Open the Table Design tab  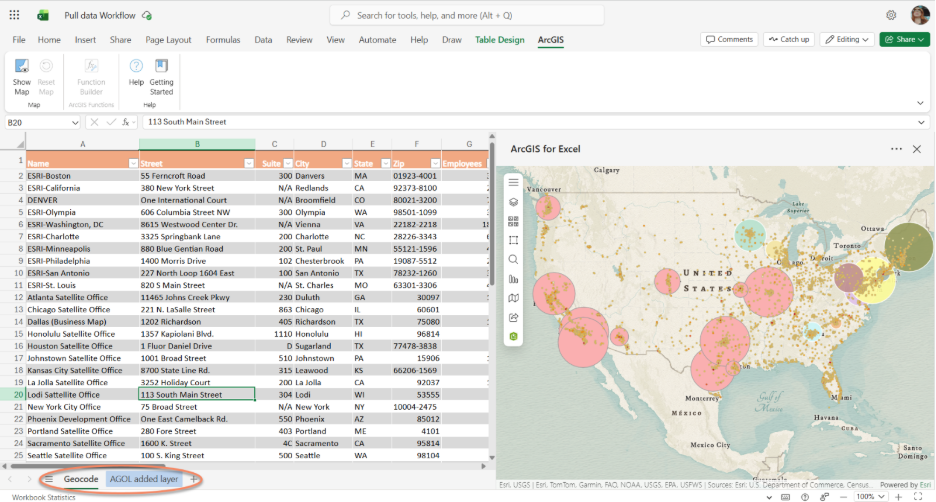[x=500, y=39]
